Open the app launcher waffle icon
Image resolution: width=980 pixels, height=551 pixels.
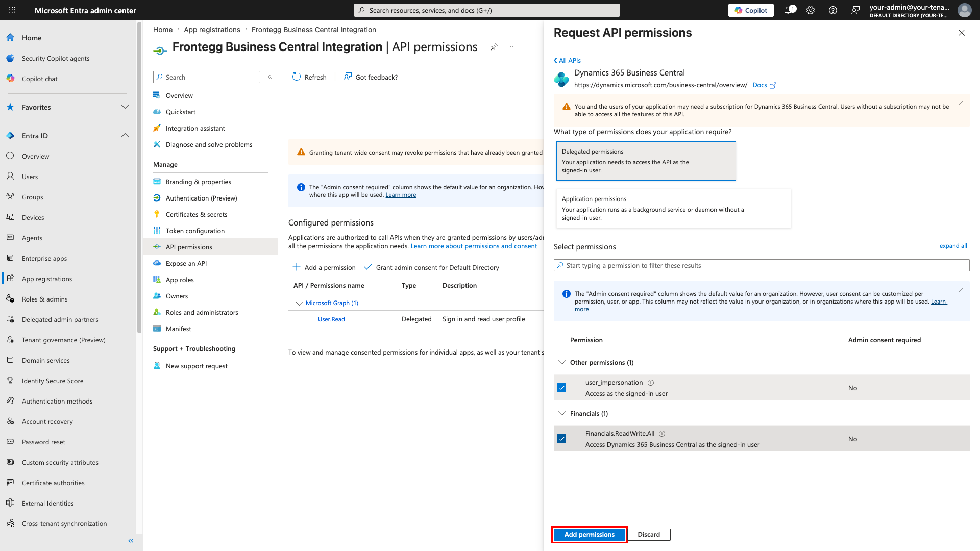point(12,10)
